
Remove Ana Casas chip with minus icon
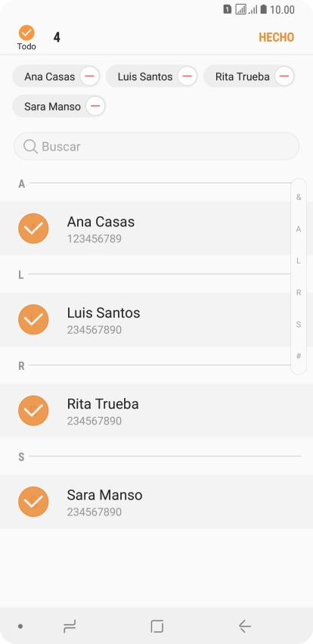coord(89,76)
